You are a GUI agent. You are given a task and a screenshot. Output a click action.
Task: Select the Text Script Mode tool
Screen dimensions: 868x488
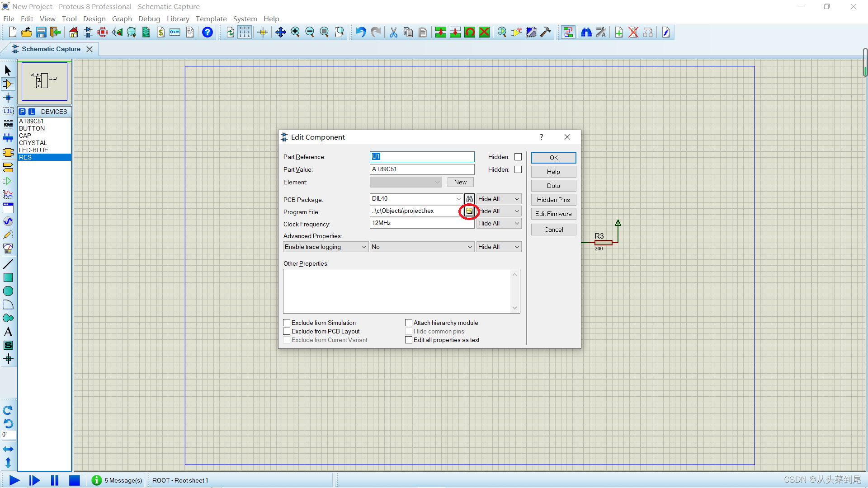pos(8,125)
